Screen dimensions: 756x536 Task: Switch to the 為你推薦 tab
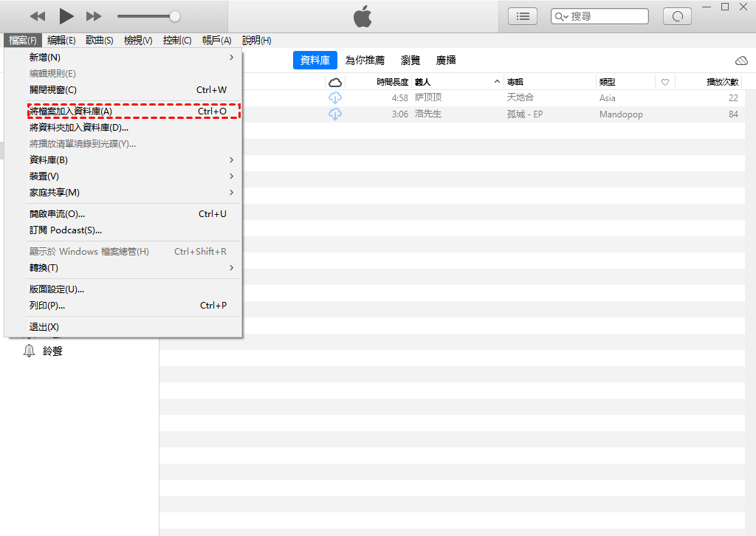pyautogui.click(x=365, y=61)
